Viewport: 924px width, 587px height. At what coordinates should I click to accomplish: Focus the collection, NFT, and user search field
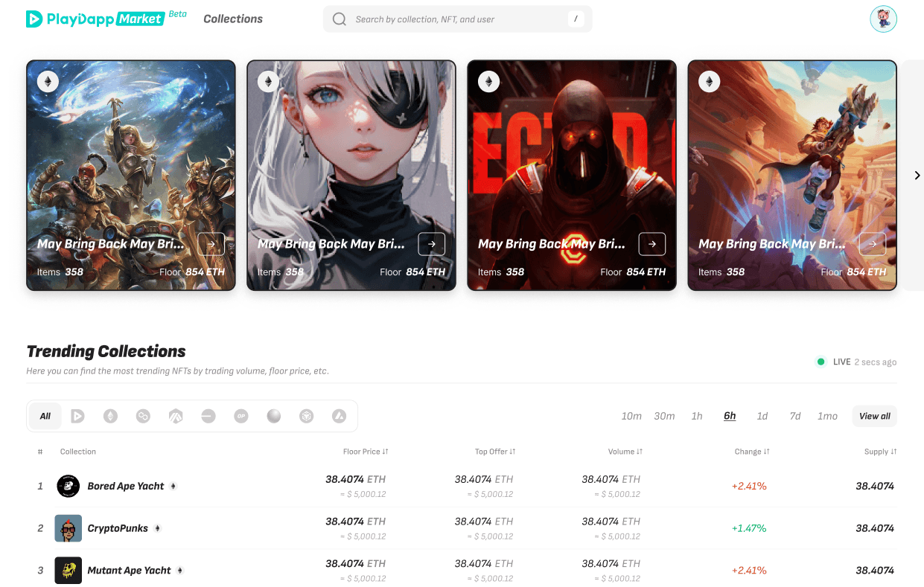(x=457, y=19)
